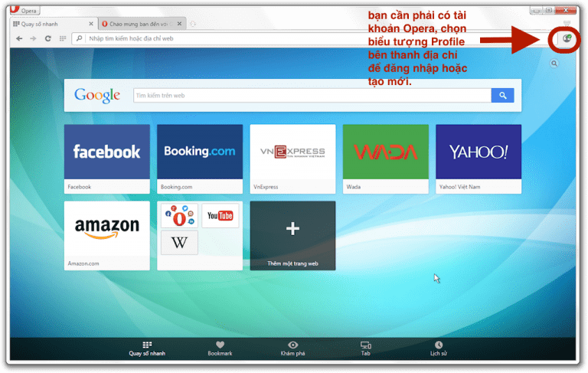Open the Wada speed dial tile

pos(386,159)
